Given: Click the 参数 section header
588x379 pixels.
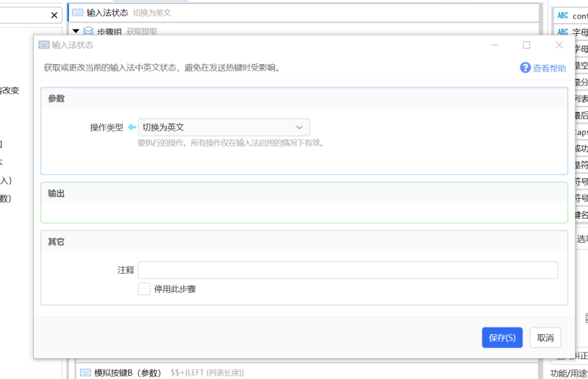Looking at the screenshot, I should coord(304,99).
